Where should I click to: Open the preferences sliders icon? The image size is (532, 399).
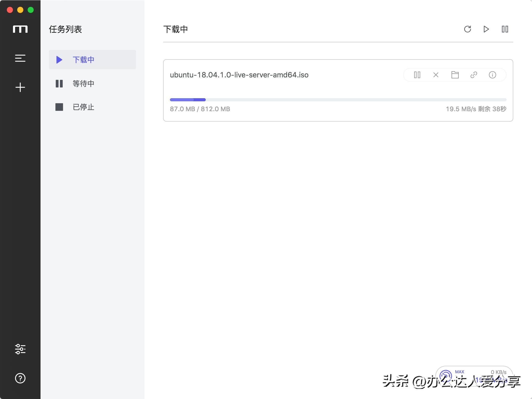click(x=20, y=349)
